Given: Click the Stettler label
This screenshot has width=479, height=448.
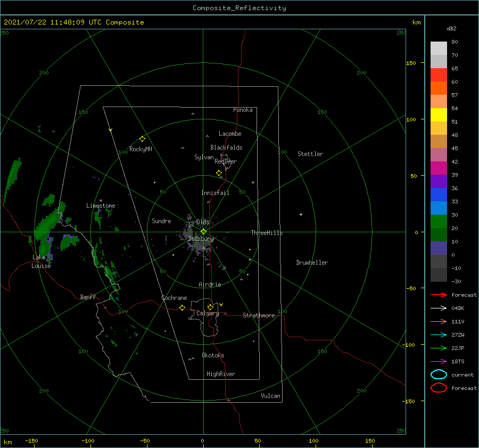Looking at the screenshot, I should click(310, 154).
